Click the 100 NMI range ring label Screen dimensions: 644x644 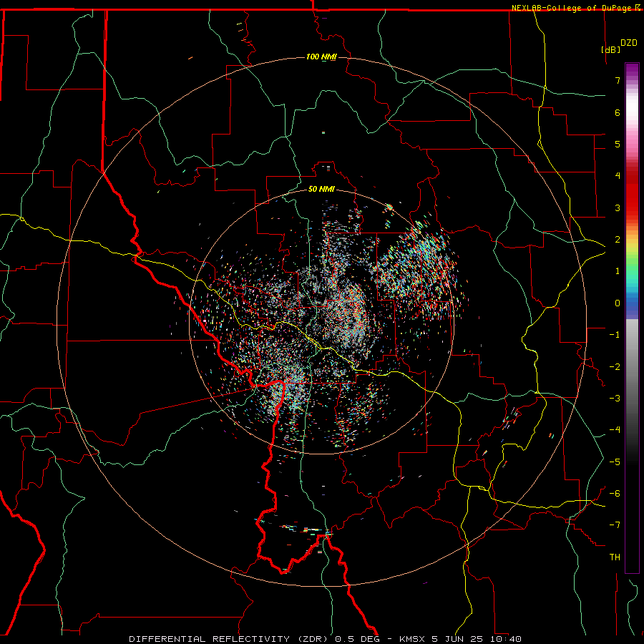click(321, 57)
